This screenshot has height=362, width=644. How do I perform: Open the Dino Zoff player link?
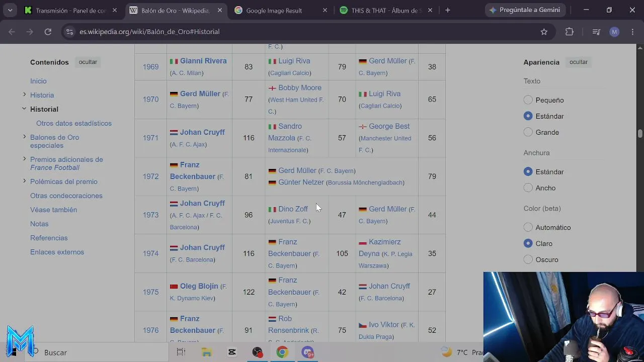click(293, 209)
